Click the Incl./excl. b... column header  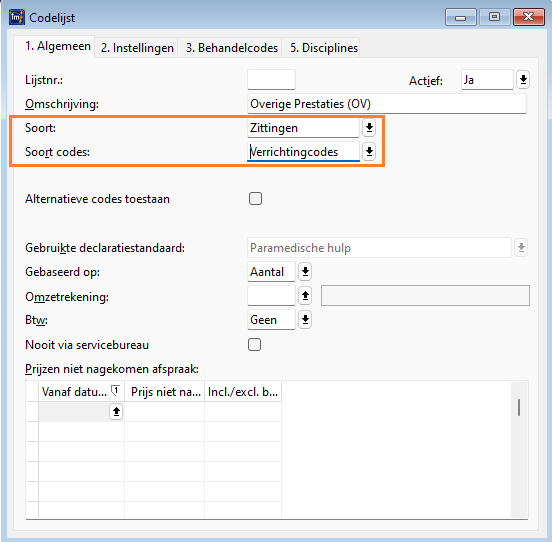point(243,391)
